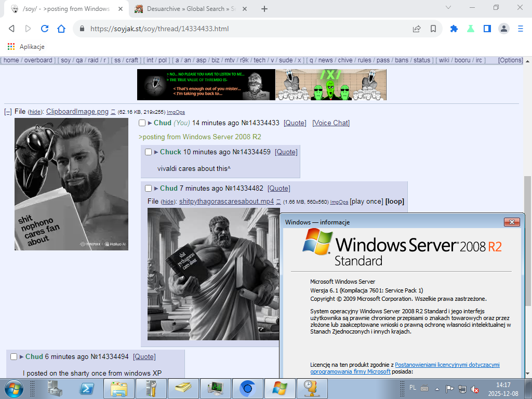
Task: Click the browser reload icon
Action: (x=45, y=29)
